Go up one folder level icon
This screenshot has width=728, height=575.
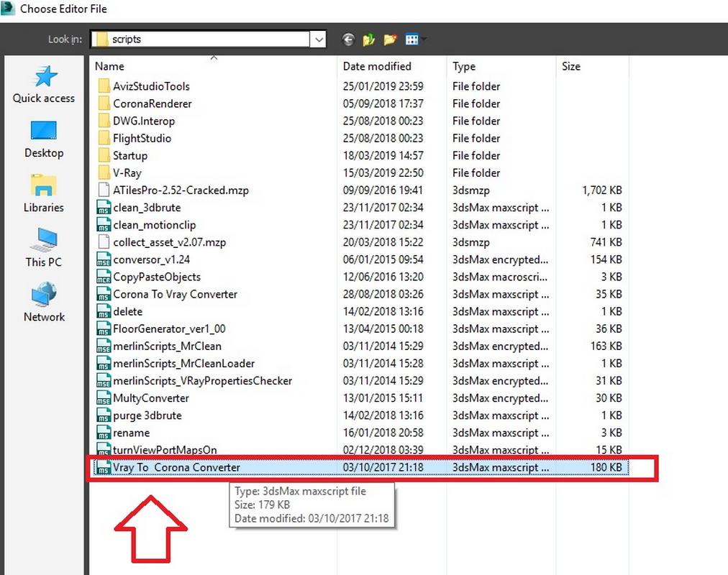369,40
